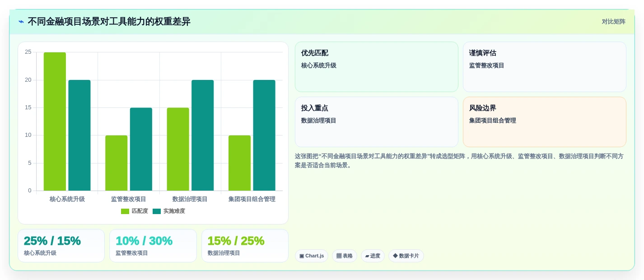This screenshot has width=644, height=280.
Task: Toggle the 实施难度 legend color swatch
Action: (x=157, y=211)
